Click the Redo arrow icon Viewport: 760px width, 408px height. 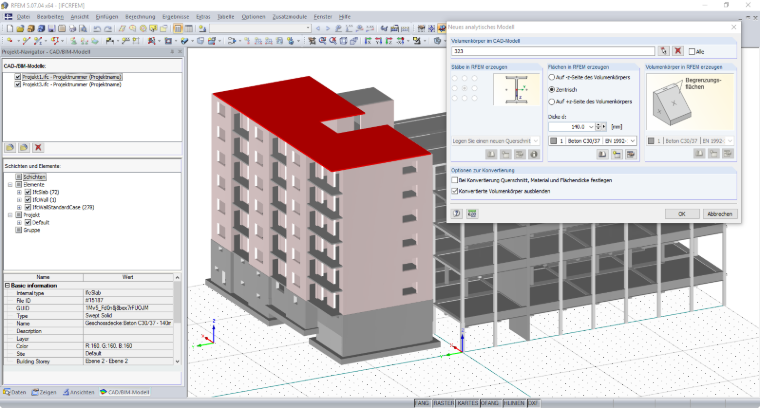pyautogui.click(x=108, y=29)
